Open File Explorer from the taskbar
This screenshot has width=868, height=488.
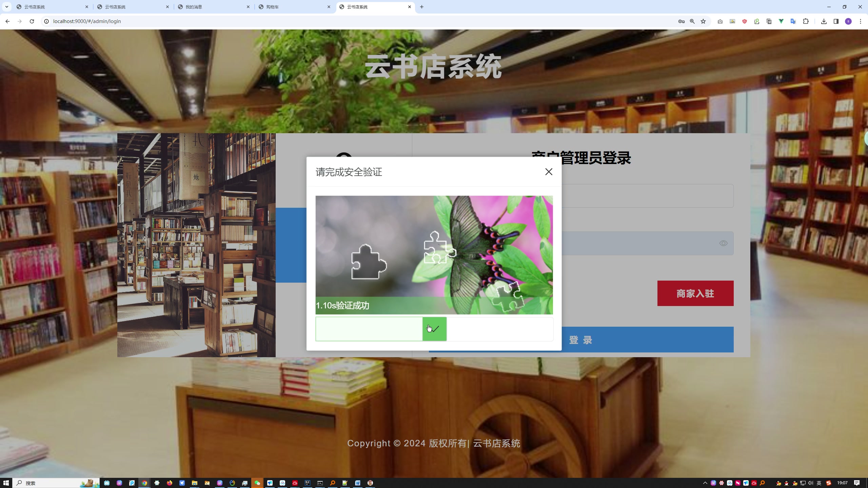195,483
